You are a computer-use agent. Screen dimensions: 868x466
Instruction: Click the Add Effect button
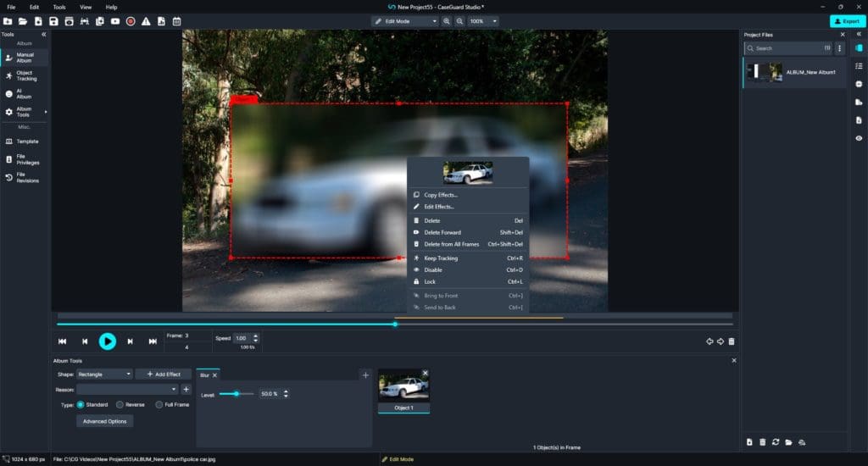(x=164, y=374)
